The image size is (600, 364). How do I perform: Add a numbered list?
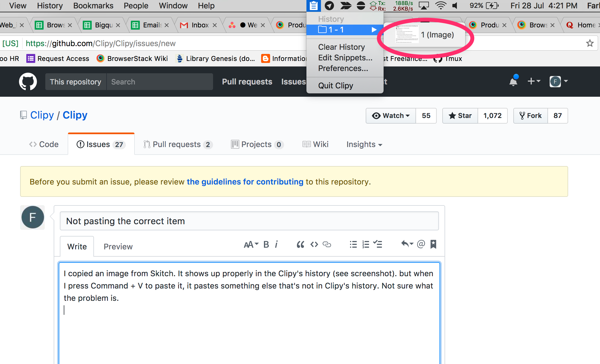[x=365, y=245]
